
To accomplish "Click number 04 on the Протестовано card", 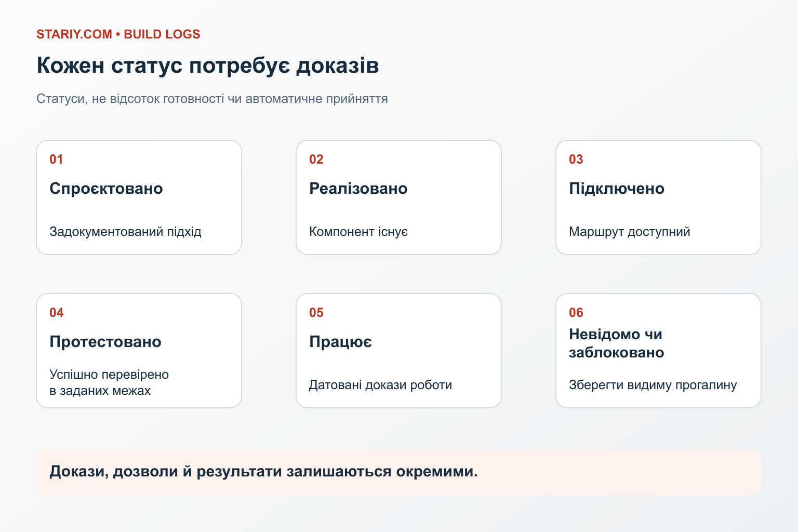I will click(x=56, y=313).
